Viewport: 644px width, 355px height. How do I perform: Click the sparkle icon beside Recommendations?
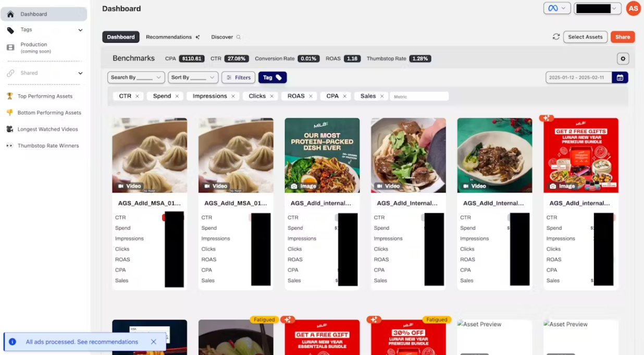pyautogui.click(x=197, y=37)
